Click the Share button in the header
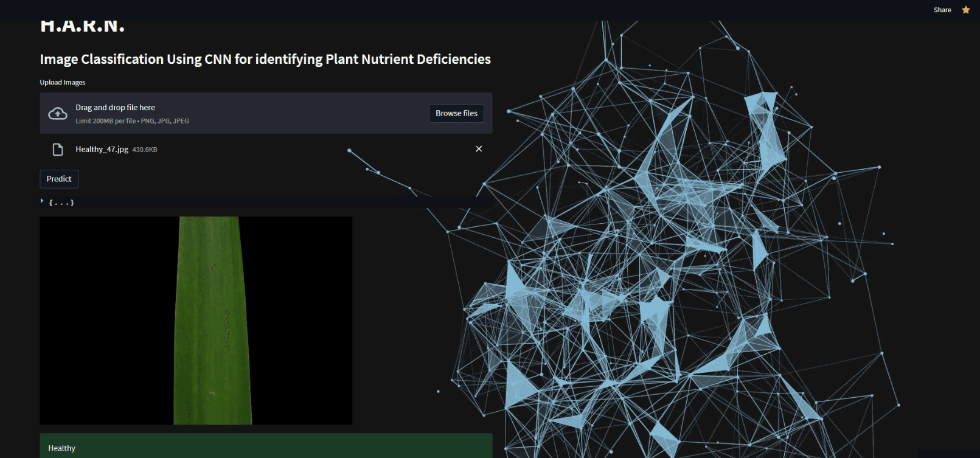Viewport: 980px width, 458px height. (942, 10)
